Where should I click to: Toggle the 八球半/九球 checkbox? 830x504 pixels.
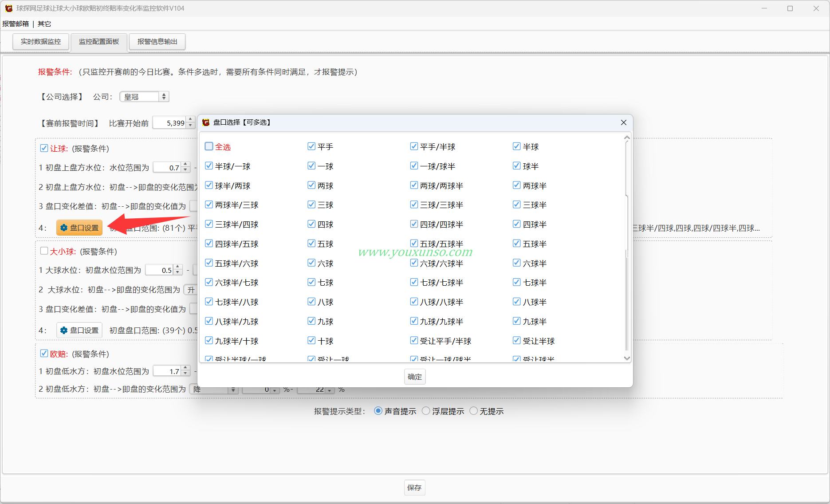pyautogui.click(x=209, y=321)
